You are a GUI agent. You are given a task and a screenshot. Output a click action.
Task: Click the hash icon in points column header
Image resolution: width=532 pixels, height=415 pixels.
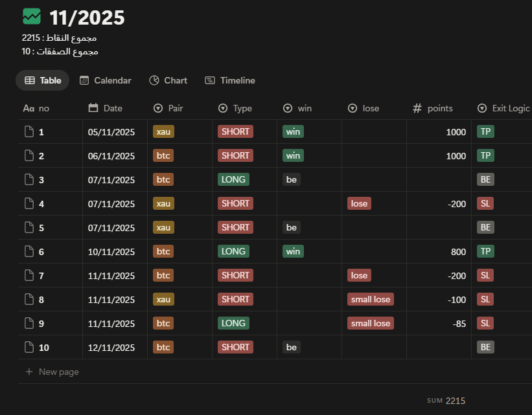click(417, 108)
